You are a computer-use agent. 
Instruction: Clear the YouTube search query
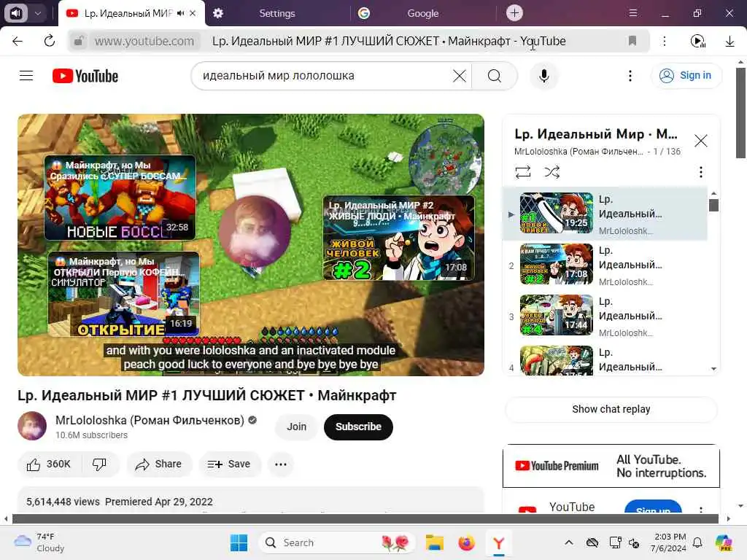coord(460,76)
